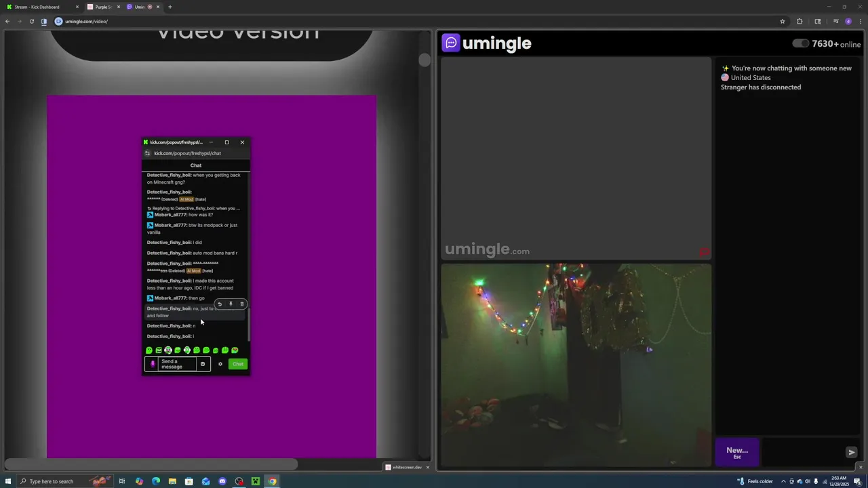
Task: Show hidden system tray icons
Action: point(783,481)
